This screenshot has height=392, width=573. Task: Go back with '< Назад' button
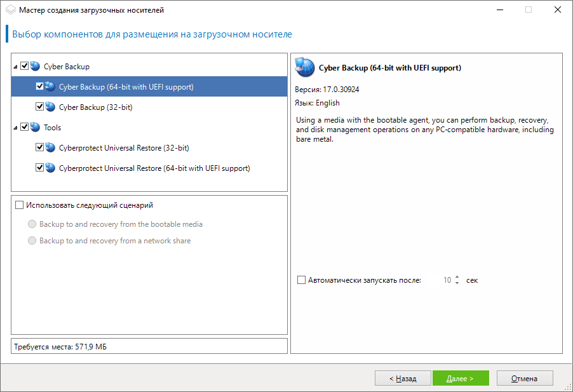pos(403,379)
